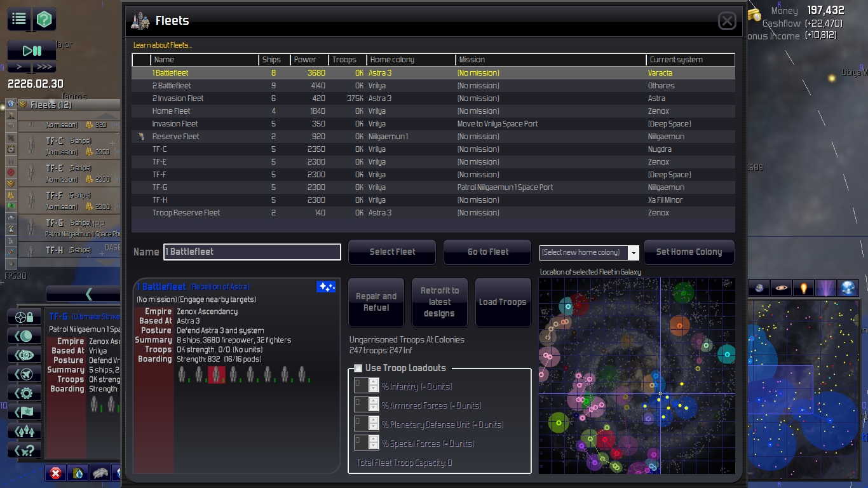Select TF-E in the left Fleets sidebar
This screenshot has width=868, height=488.
69,173
